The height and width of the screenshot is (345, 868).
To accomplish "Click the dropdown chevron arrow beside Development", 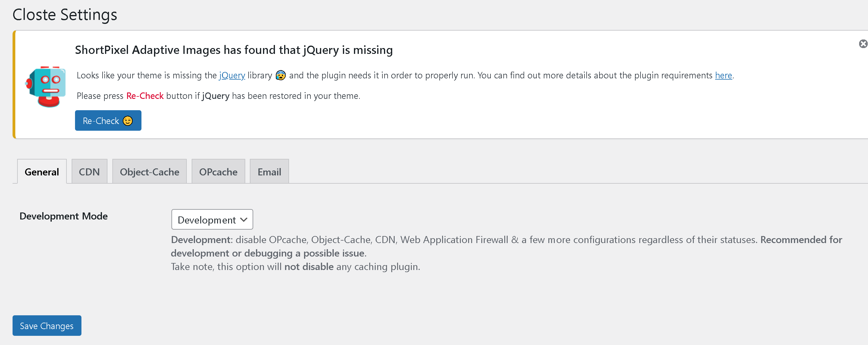I will point(244,220).
